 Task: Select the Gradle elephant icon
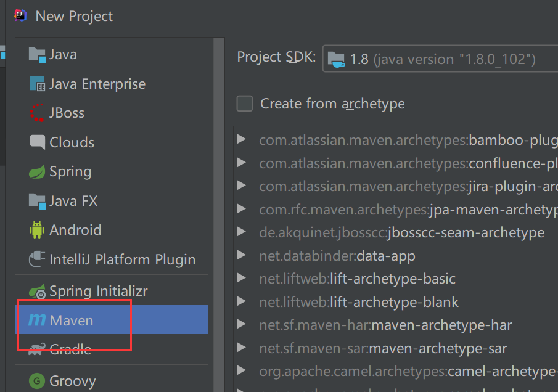tap(38, 349)
